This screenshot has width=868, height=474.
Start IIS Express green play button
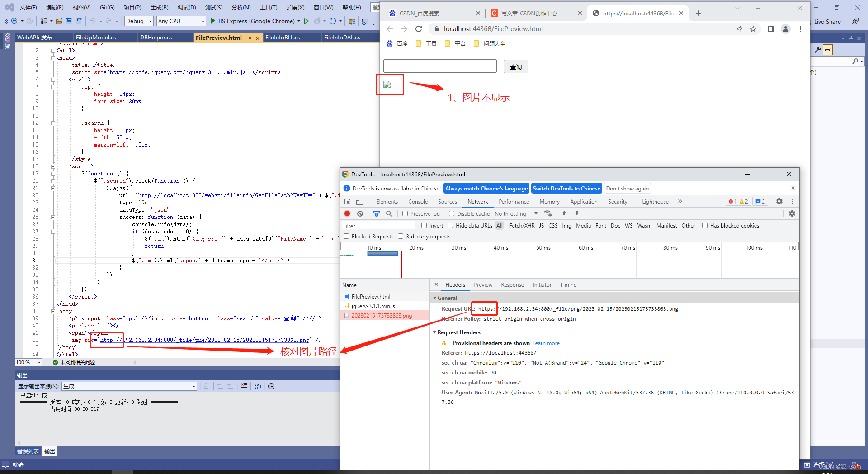[212, 21]
